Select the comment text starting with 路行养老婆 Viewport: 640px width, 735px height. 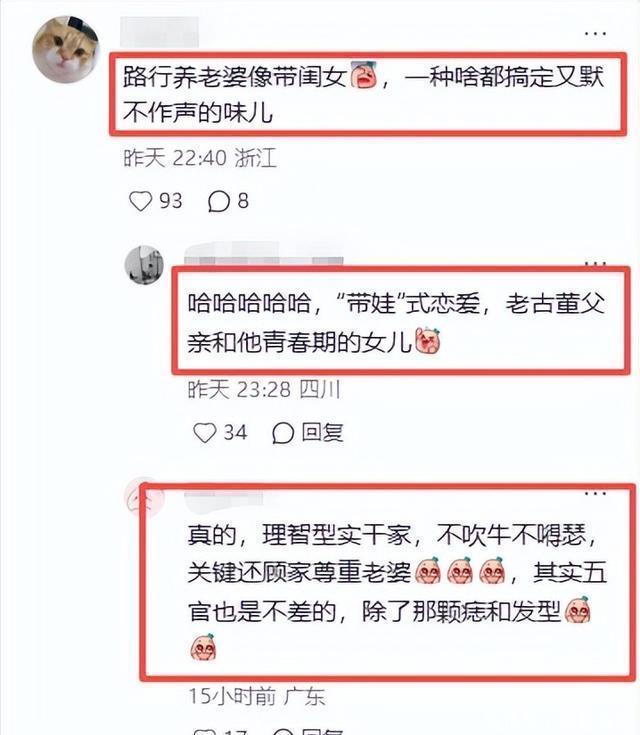click(x=363, y=94)
